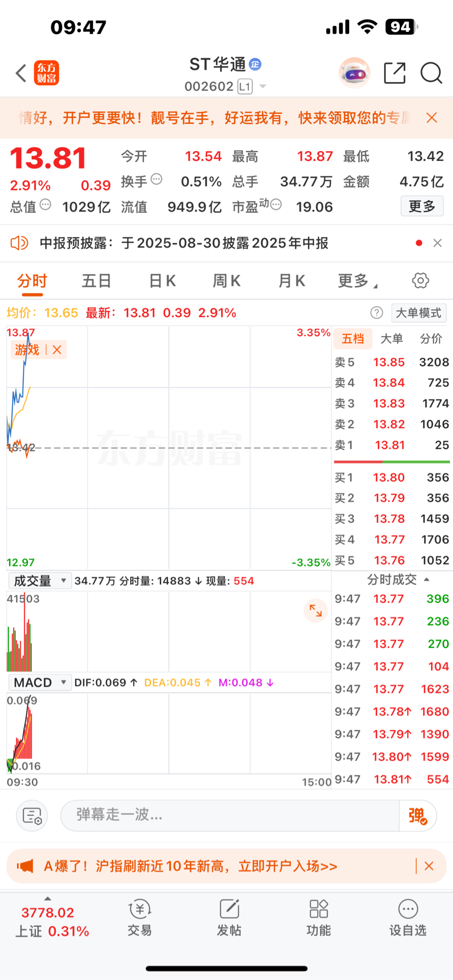Screen dimensions: 453x980
Task: Select the 大单 tab
Action: coord(392,338)
